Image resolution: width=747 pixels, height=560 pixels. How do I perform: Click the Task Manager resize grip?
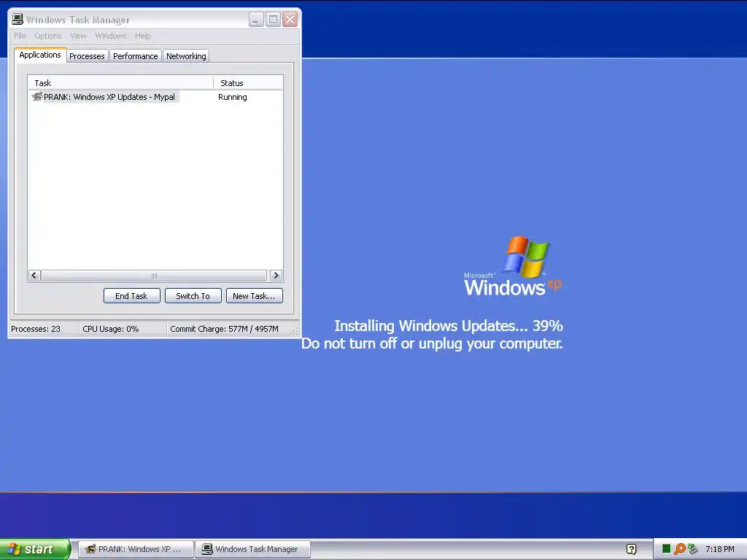tap(295, 331)
